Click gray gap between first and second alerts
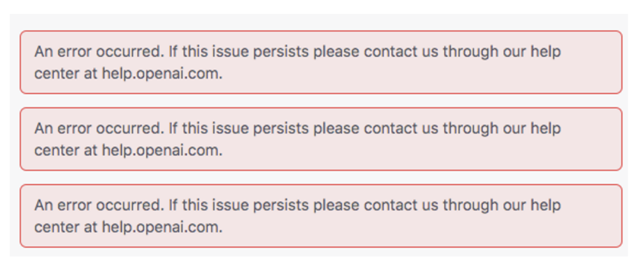The width and height of the screenshot is (644, 270). pos(321,100)
